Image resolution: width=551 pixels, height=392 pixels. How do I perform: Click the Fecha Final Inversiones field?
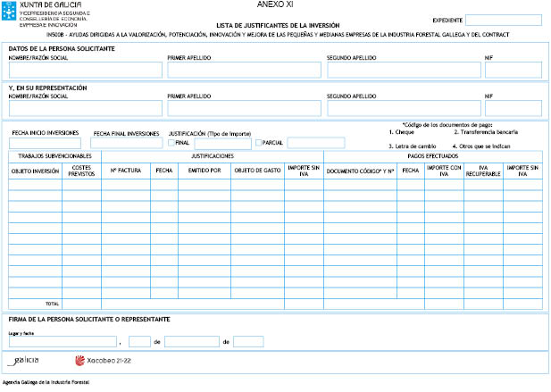click(126, 143)
